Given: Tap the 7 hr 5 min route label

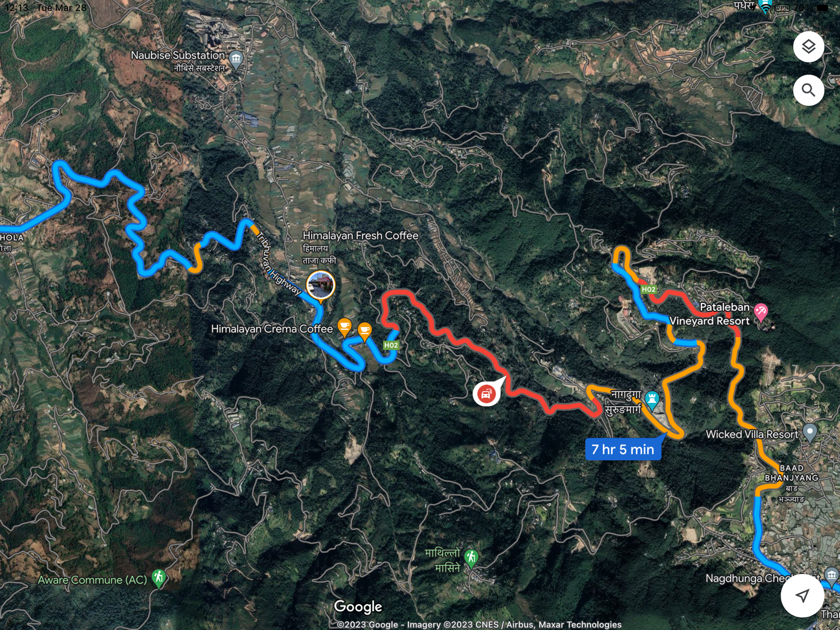Looking at the screenshot, I should coord(623,449).
